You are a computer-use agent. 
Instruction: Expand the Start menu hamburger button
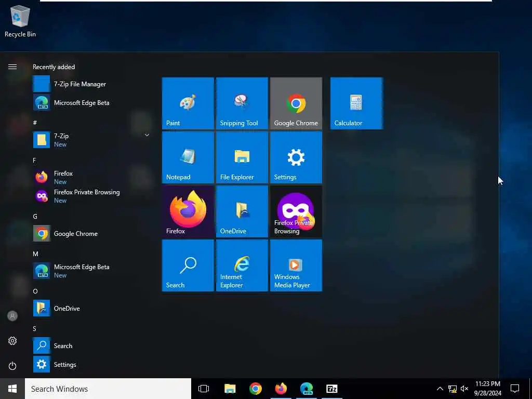tap(12, 66)
